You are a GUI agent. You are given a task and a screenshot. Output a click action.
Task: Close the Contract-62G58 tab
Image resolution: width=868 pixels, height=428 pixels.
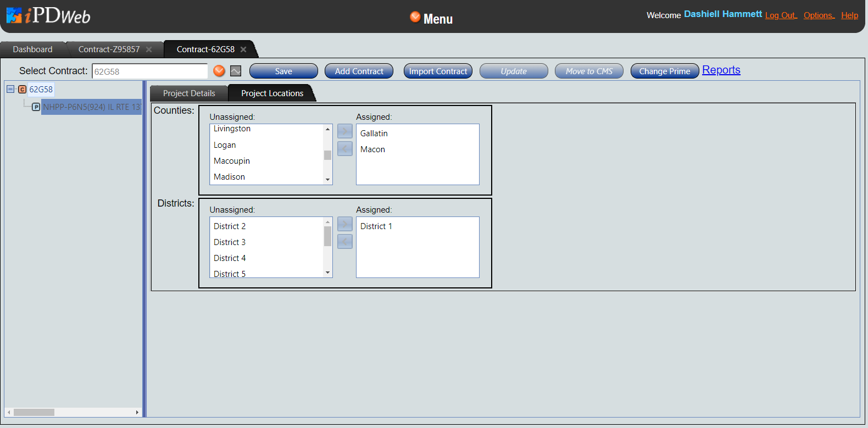click(243, 49)
